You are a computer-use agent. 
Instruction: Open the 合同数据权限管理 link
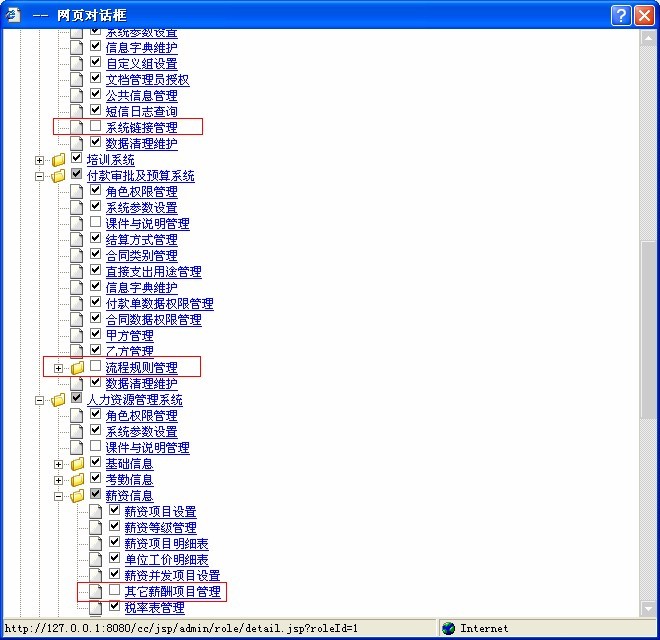pos(153,320)
